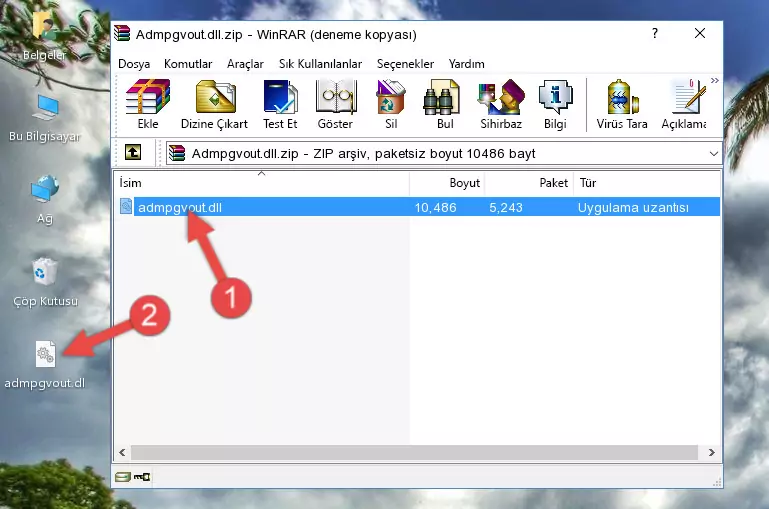Click the horizontal scrollbar left arrow
Image resolution: width=769 pixels, height=509 pixels.
tap(122, 452)
